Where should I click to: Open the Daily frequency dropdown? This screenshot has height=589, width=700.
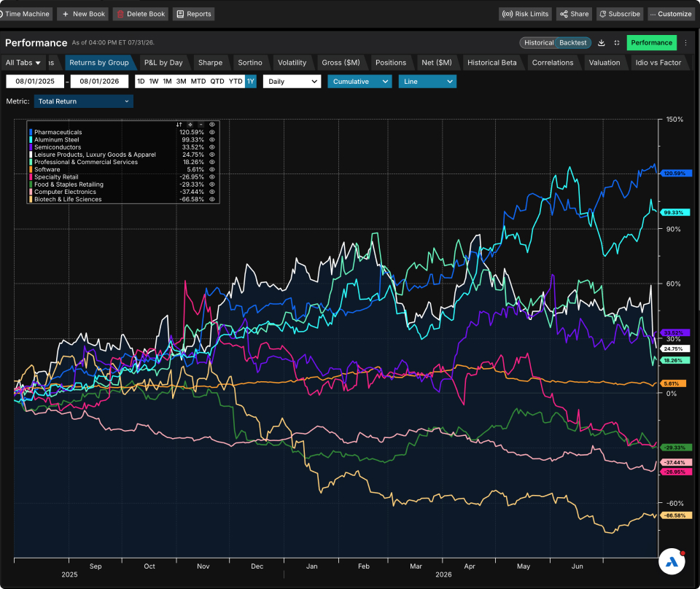292,82
